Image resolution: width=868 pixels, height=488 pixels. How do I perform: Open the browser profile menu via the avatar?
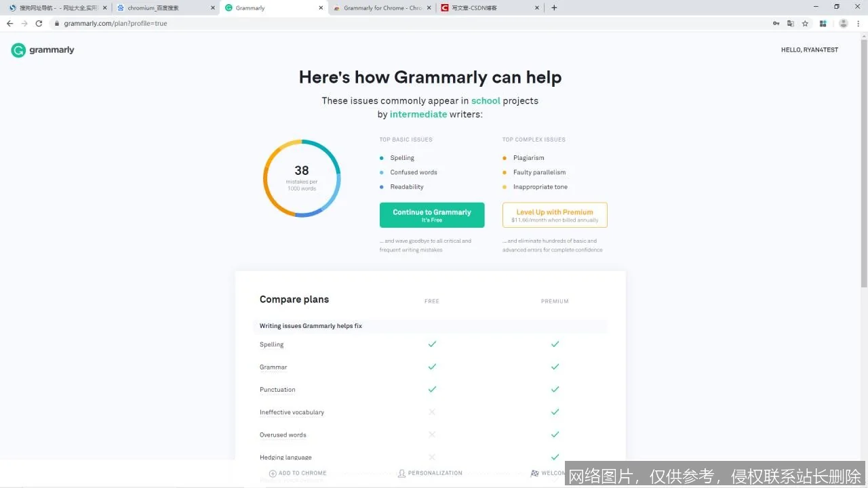tap(843, 23)
